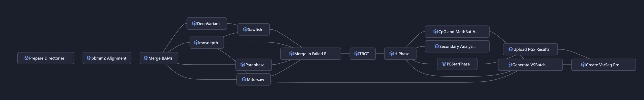This screenshot has width=644, height=100.
Task: Open the CpG and MethBat A... node
Action: click(457, 32)
